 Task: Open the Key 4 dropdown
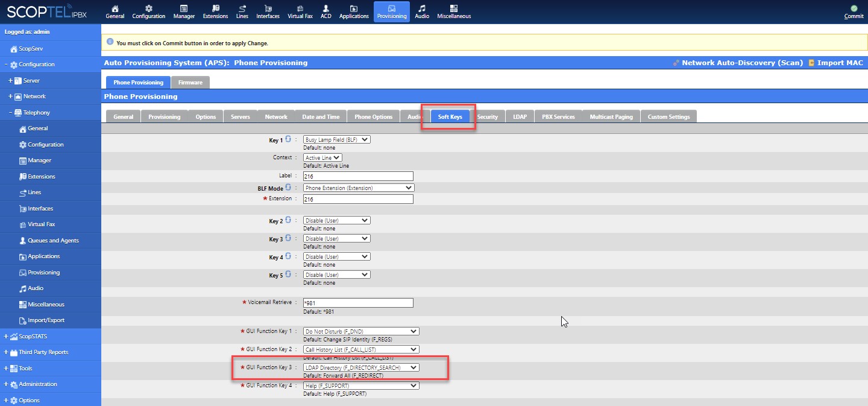(x=337, y=256)
